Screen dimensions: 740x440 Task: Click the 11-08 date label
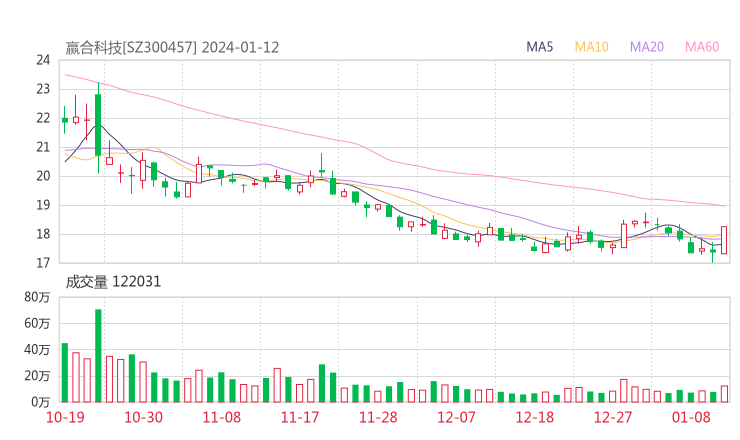point(223,417)
